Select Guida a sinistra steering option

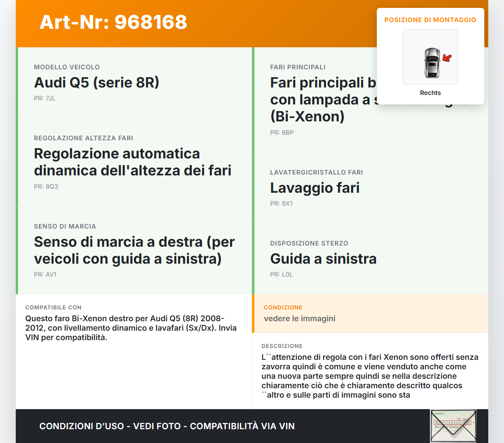point(323,259)
